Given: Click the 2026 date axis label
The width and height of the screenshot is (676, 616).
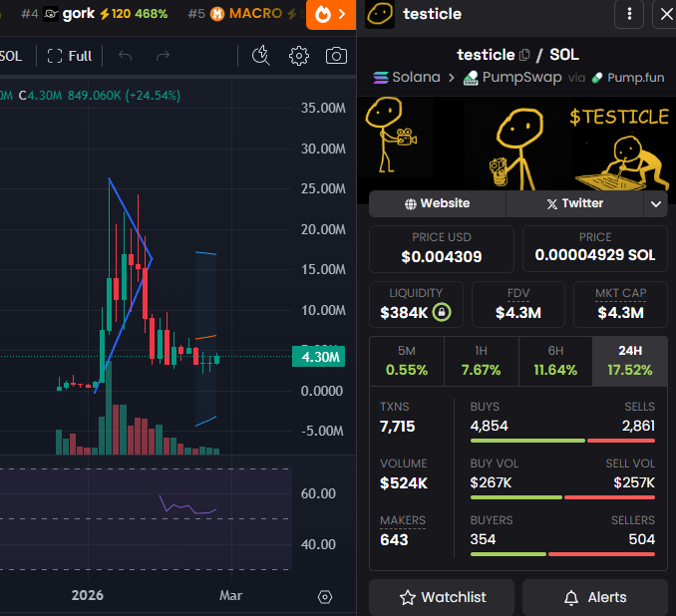Looking at the screenshot, I should 88,595.
